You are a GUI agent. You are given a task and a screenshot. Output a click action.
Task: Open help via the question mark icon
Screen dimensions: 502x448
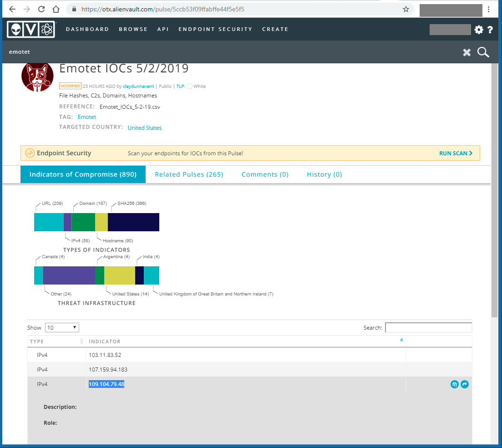click(x=490, y=30)
